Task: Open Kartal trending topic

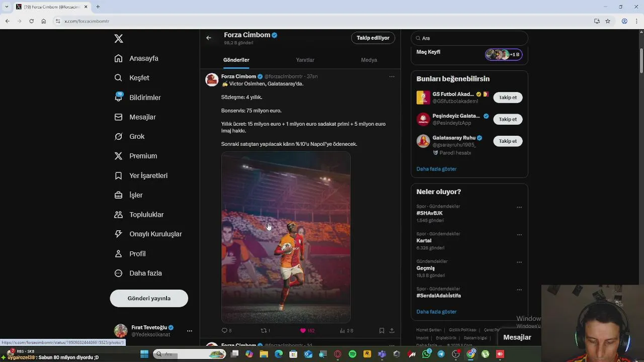Action: [x=424, y=240]
